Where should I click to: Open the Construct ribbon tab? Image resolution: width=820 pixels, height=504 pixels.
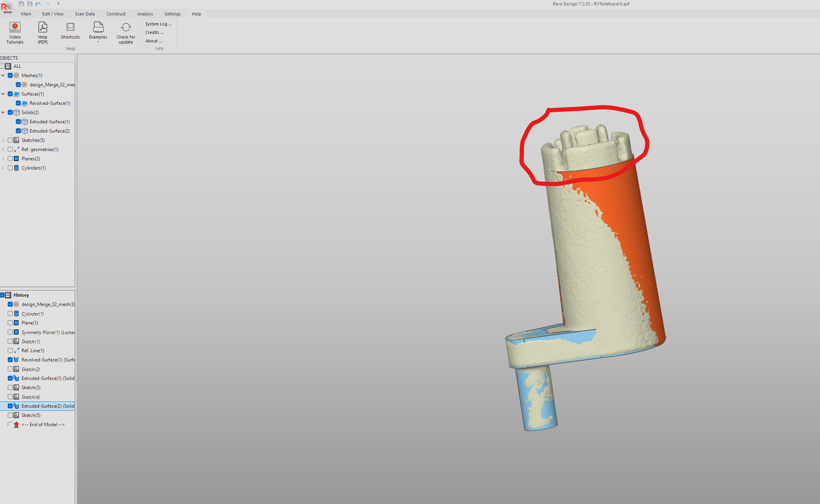[116, 14]
